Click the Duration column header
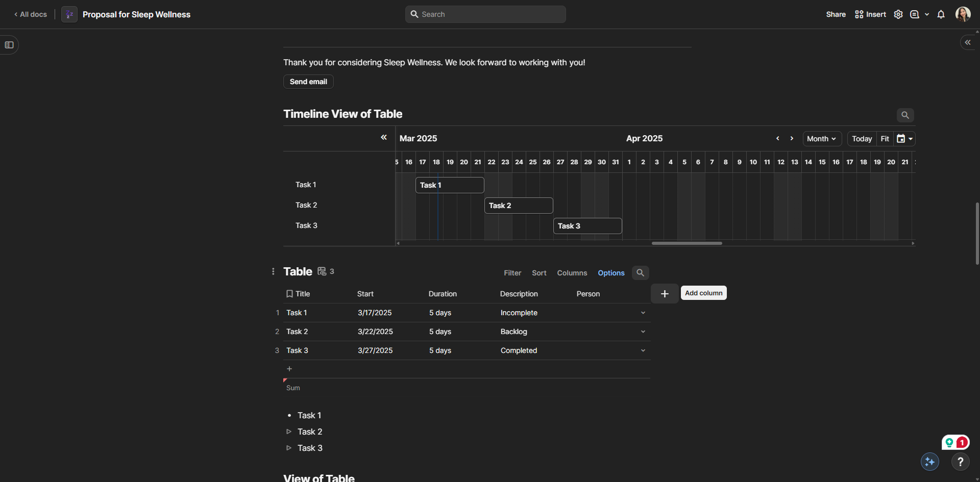 click(443, 294)
